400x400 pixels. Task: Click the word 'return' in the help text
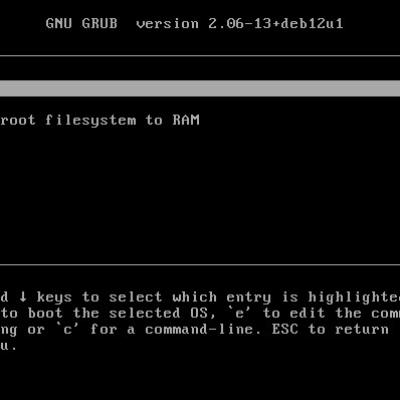[x=362, y=330]
